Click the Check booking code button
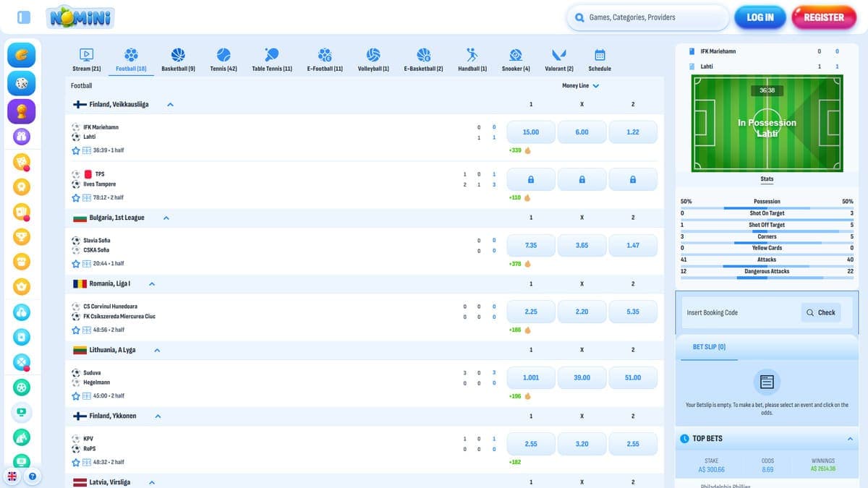The image size is (868, 488). 820,312
